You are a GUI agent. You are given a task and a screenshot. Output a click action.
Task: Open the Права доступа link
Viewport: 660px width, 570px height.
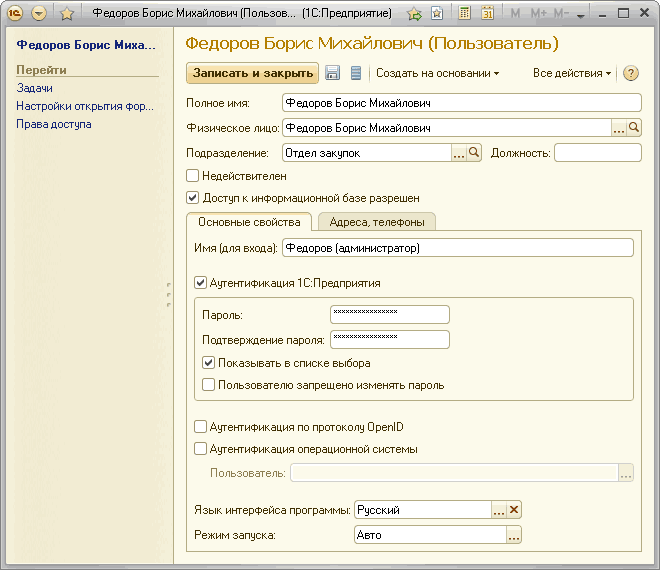53,124
